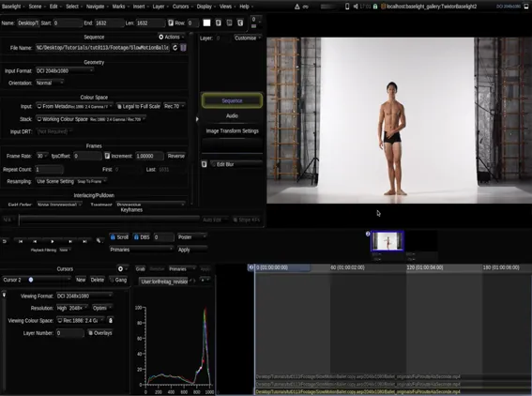The image size is (532, 396).
Task: Open the Input colour space From Metadata dropdown
Action: point(74,107)
